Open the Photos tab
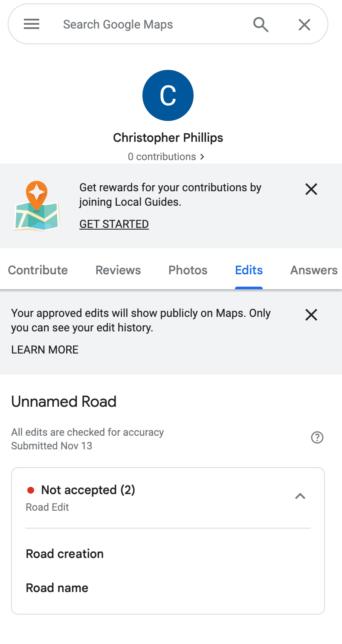The image size is (342, 644). coord(188,270)
